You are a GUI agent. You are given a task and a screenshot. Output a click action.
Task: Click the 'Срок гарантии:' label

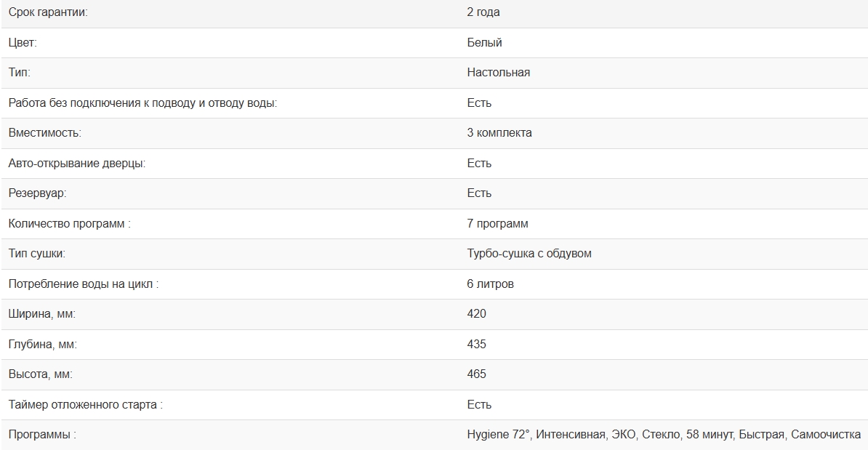coord(47,12)
